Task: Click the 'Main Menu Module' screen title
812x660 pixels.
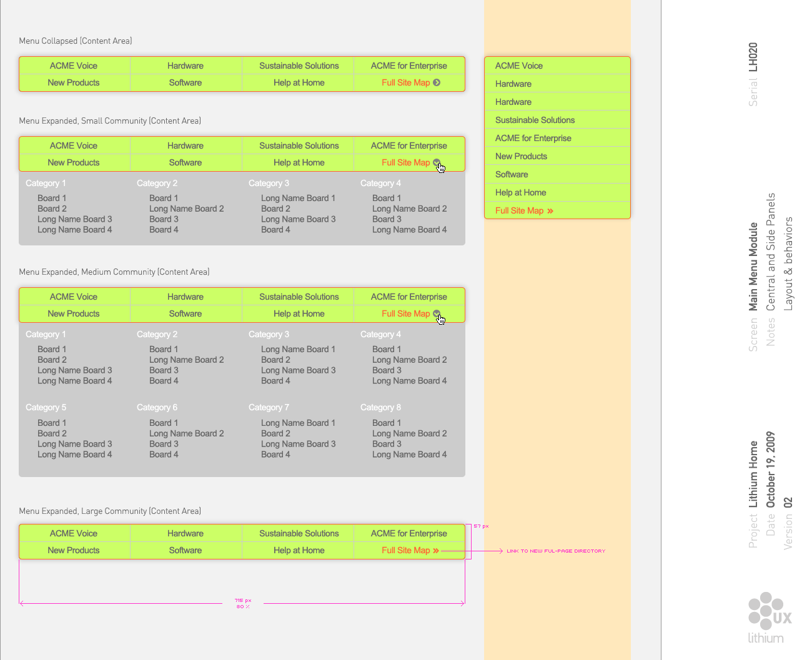Action: 753,267
